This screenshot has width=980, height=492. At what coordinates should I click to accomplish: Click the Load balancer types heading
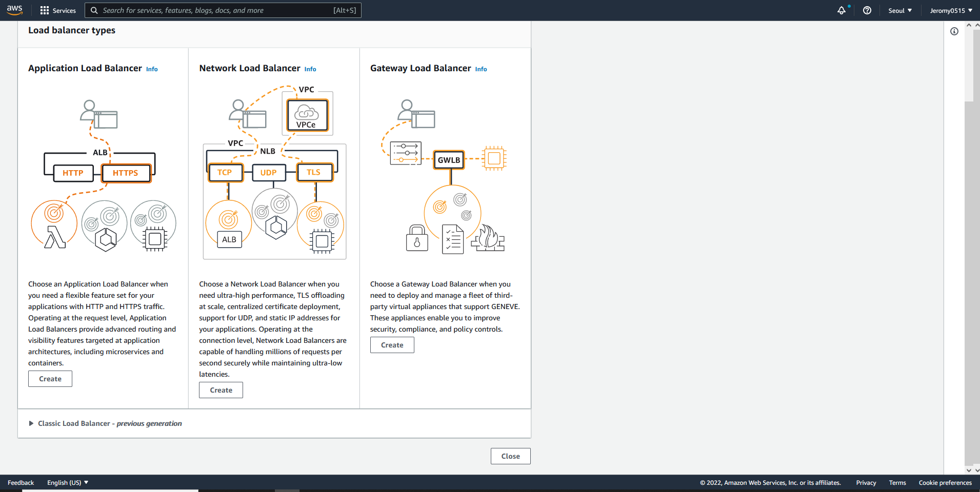click(x=72, y=30)
